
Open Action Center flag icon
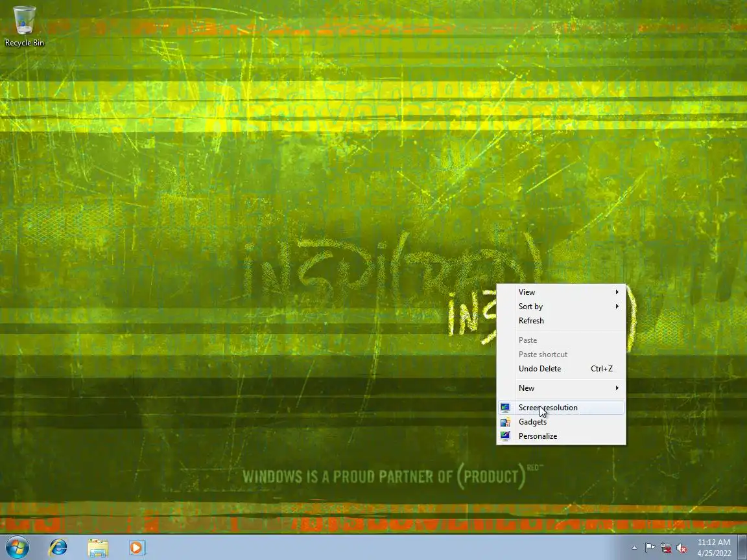[650, 548]
